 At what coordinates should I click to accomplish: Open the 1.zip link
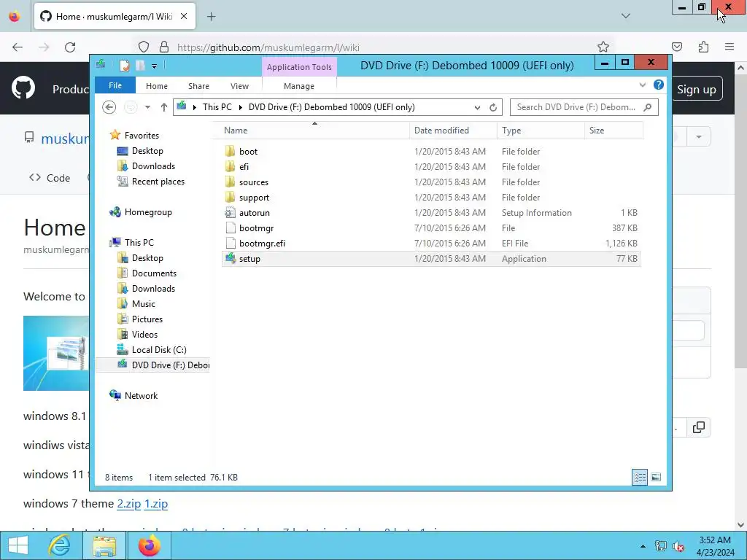point(156,503)
